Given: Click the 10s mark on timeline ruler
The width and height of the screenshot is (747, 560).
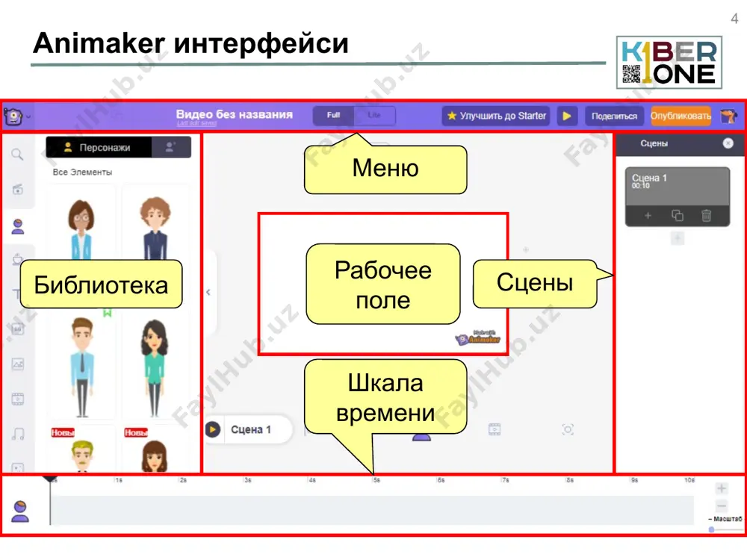Looking at the screenshot, I should click(x=689, y=480).
